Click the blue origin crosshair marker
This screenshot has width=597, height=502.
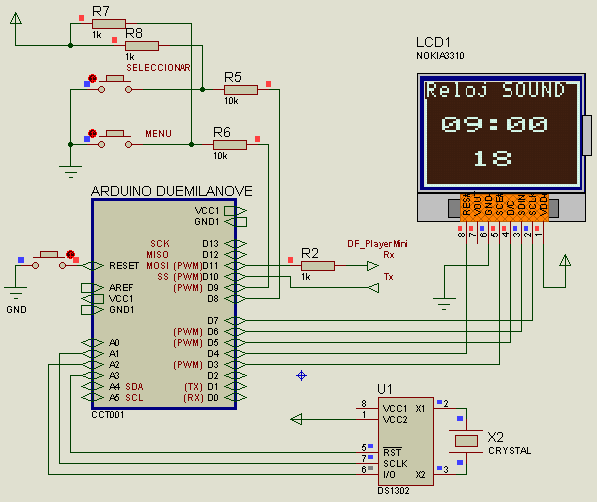(301, 376)
